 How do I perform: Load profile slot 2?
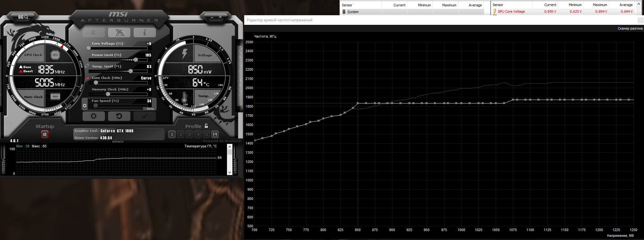(181, 134)
